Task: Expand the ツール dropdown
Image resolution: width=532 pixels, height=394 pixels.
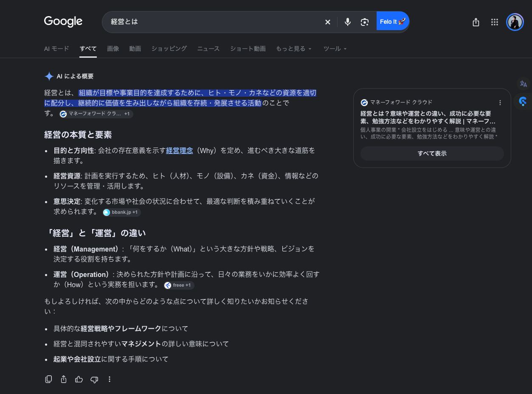Action: [335, 49]
